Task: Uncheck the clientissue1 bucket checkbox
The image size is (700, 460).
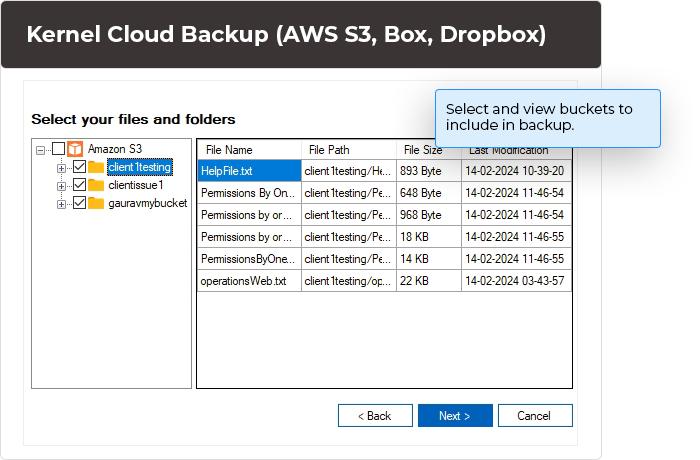Action: click(x=79, y=185)
